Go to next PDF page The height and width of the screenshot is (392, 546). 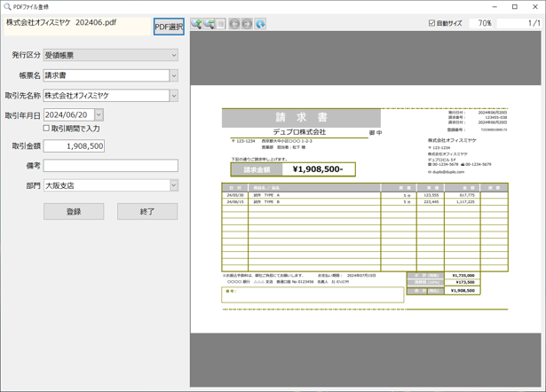[x=247, y=24]
